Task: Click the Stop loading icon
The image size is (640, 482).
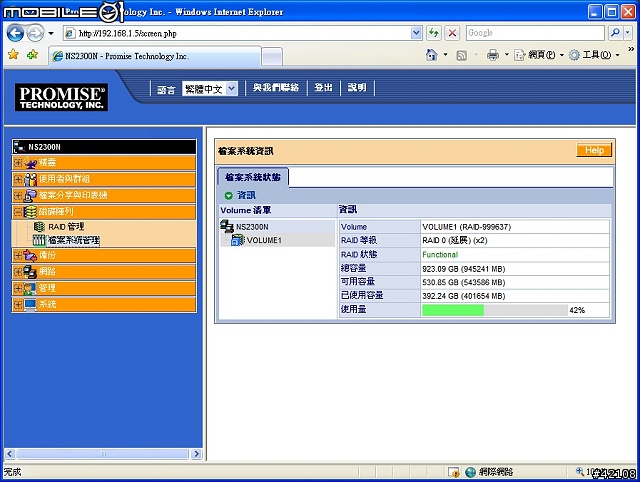Action: point(452,33)
